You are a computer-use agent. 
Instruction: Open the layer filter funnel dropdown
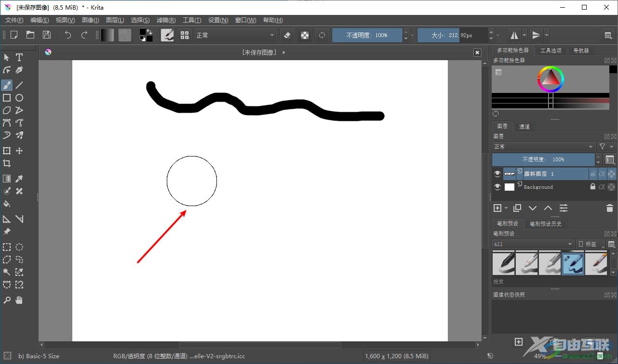[606, 147]
